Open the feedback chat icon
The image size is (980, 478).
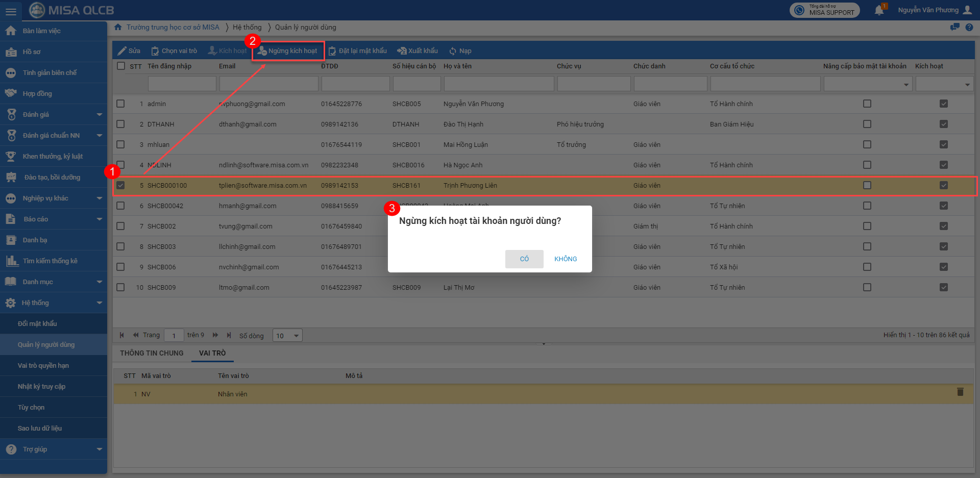954,28
